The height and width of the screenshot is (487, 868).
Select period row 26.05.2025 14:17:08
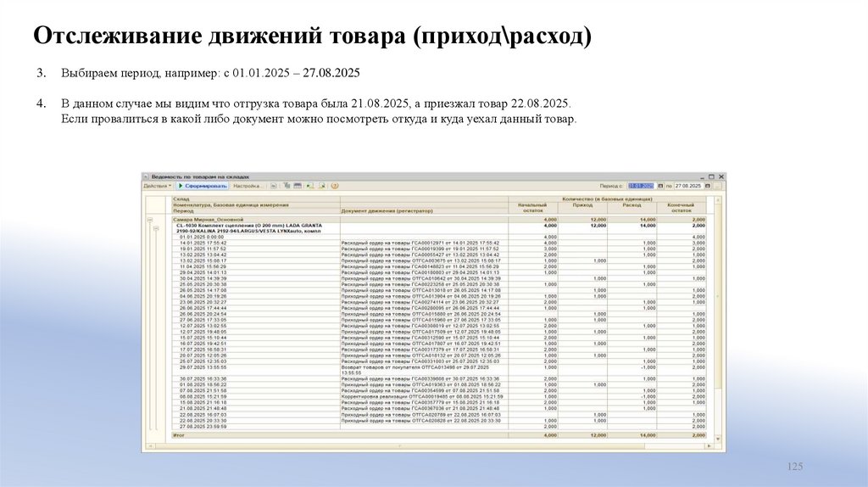[440, 290]
